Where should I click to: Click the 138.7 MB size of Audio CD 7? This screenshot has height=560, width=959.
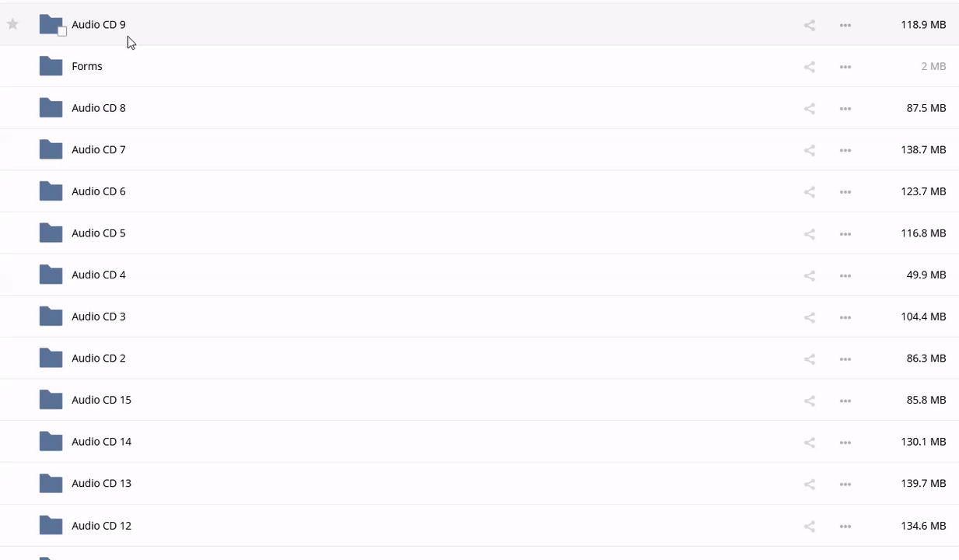tap(923, 150)
